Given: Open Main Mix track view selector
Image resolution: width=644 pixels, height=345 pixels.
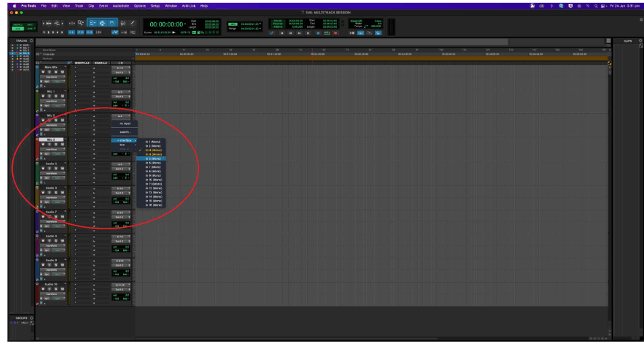Looking at the screenshot, I should click(53, 77).
